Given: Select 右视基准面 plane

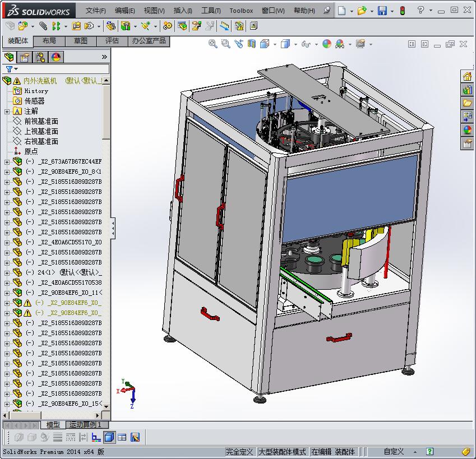Looking at the screenshot, I should coord(41,141).
